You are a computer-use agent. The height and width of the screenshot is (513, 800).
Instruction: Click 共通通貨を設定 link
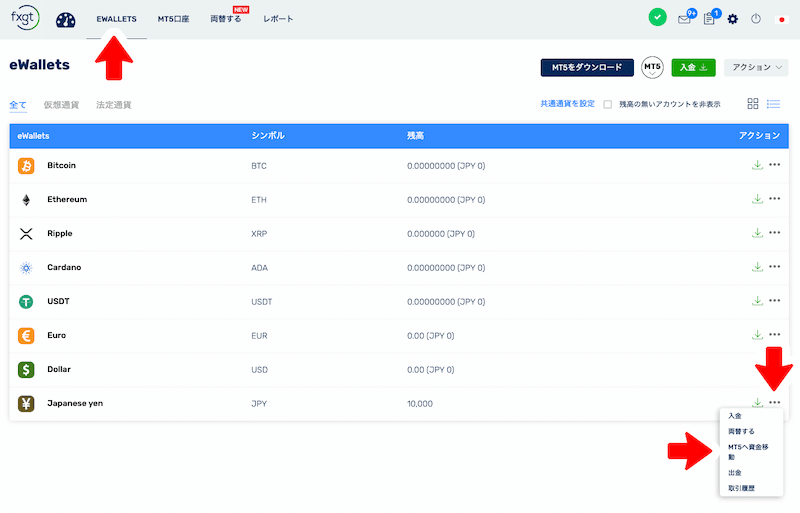click(567, 104)
